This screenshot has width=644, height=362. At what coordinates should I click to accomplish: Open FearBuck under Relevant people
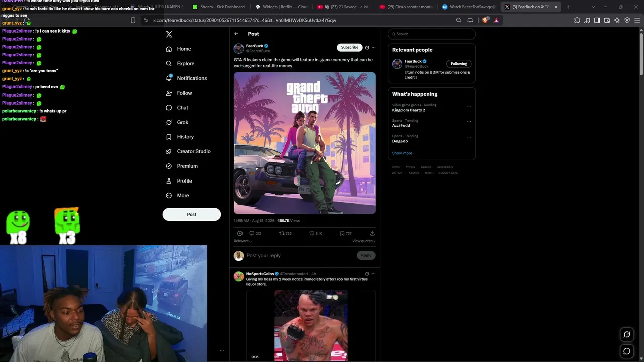click(x=413, y=61)
